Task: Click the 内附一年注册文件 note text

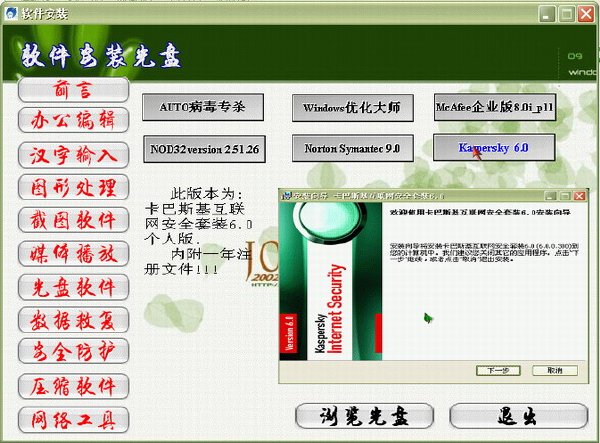Action: pos(198,261)
